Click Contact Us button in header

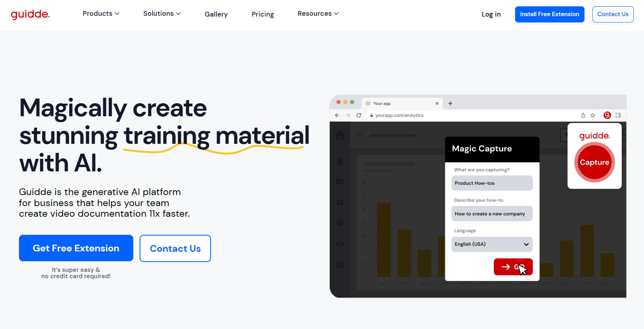(x=613, y=14)
